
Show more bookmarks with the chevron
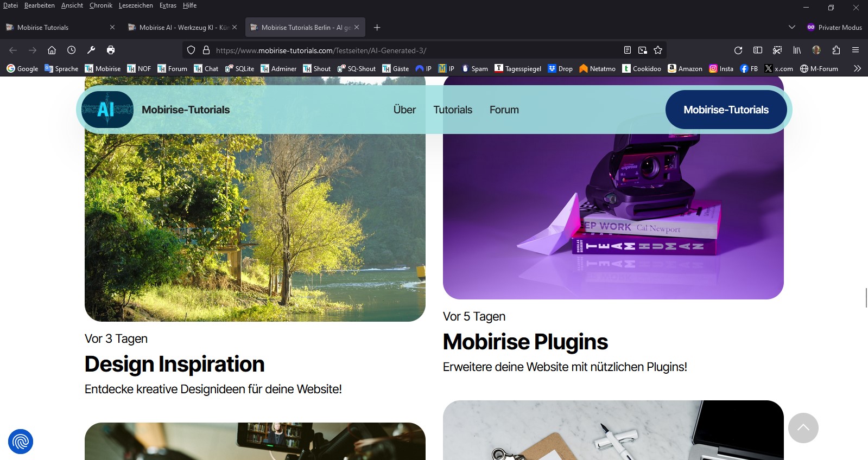pos(857,68)
